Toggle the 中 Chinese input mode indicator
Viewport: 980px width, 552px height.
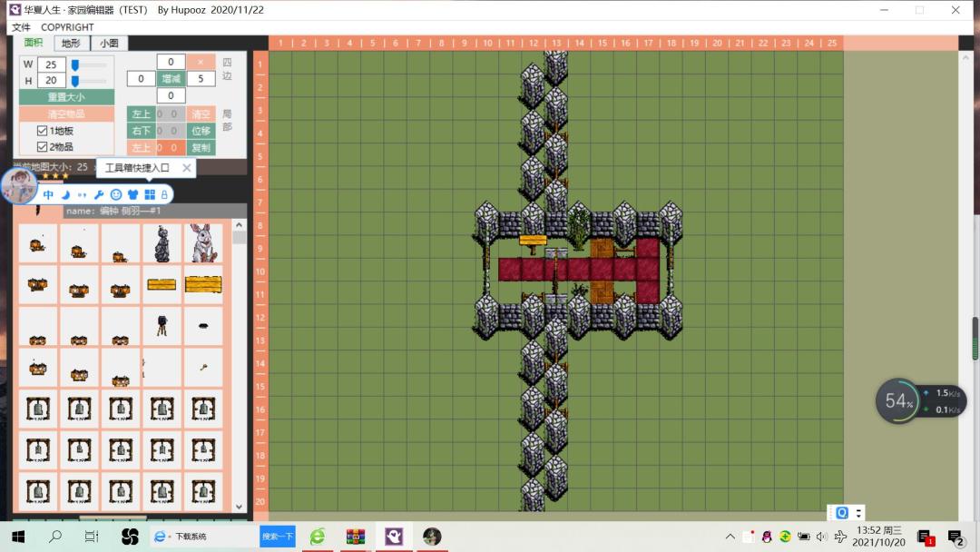click(x=48, y=194)
